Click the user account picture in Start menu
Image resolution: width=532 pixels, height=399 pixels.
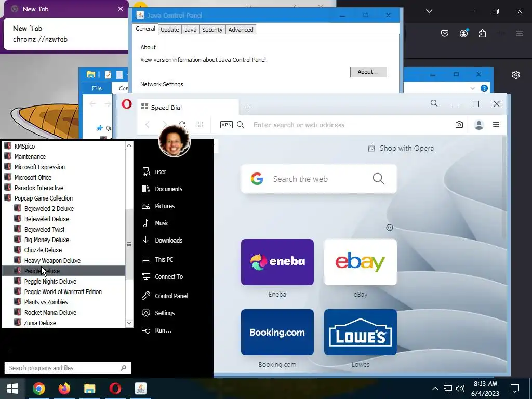click(x=175, y=140)
